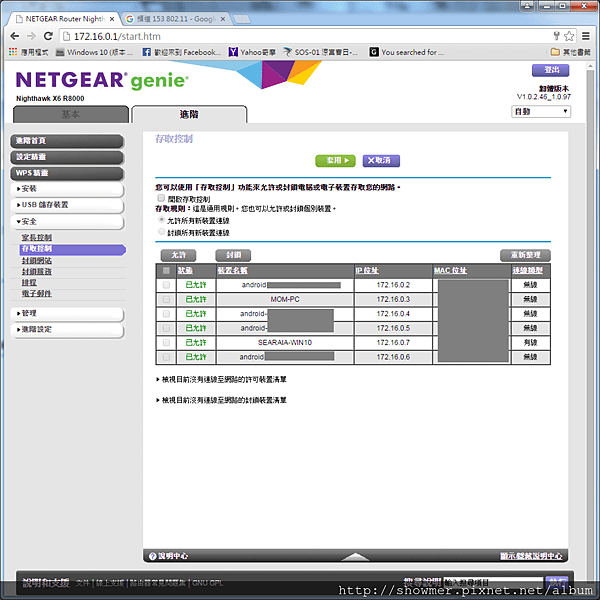Check the 172.16.0.6 device row

pyautogui.click(x=166, y=357)
